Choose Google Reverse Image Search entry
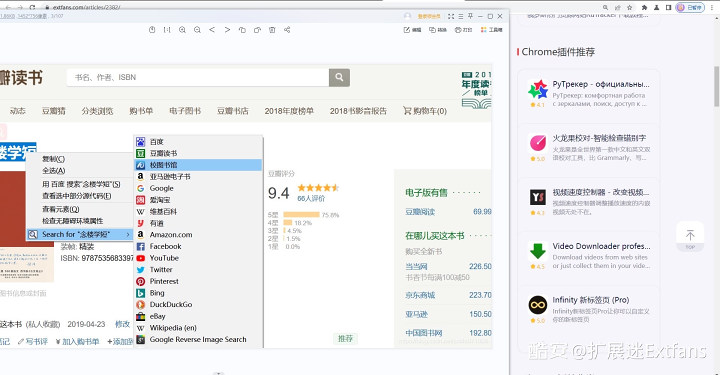720x375 pixels. pyautogui.click(x=199, y=340)
